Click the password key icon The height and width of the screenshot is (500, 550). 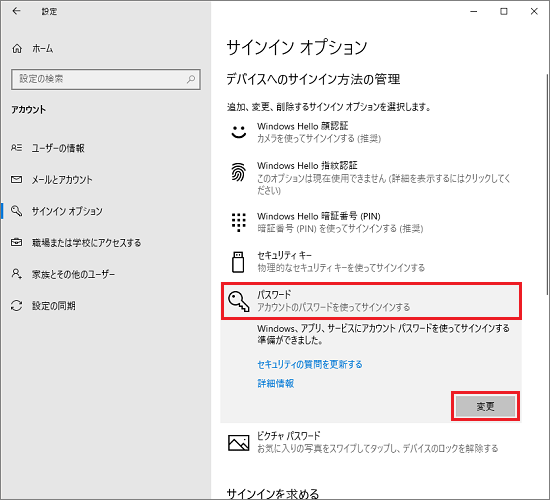239,301
